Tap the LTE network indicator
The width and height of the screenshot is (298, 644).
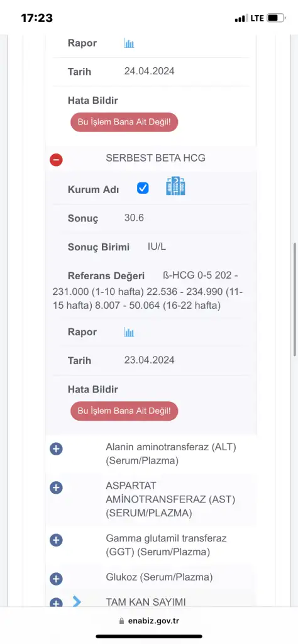[x=257, y=18]
